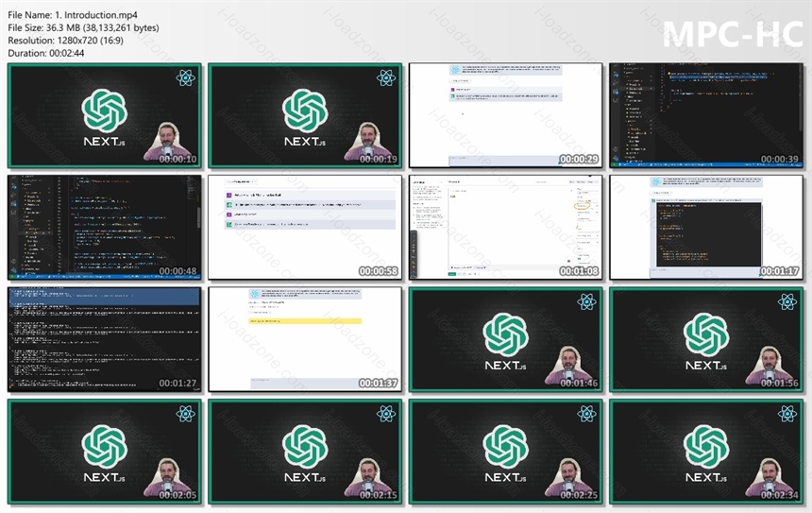Open the code editor thumbnail at 00:00:39
Viewport: 812px width, 513px height.
tap(706, 115)
